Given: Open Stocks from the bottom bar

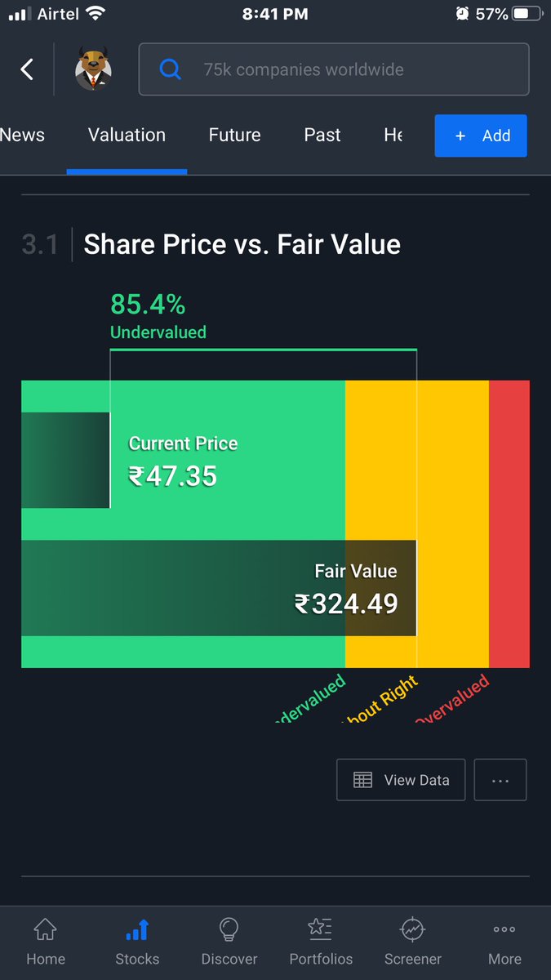Looking at the screenshot, I should pyautogui.click(x=137, y=941).
